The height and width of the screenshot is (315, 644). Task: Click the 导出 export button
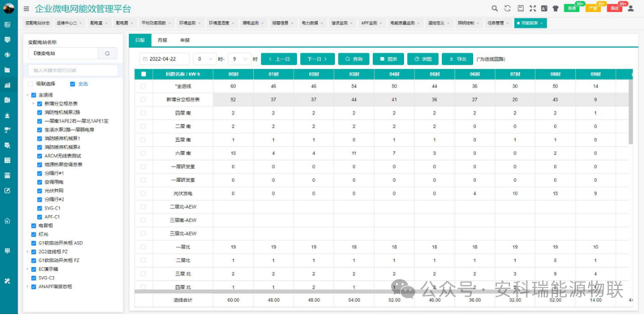(x=457, y=59)
